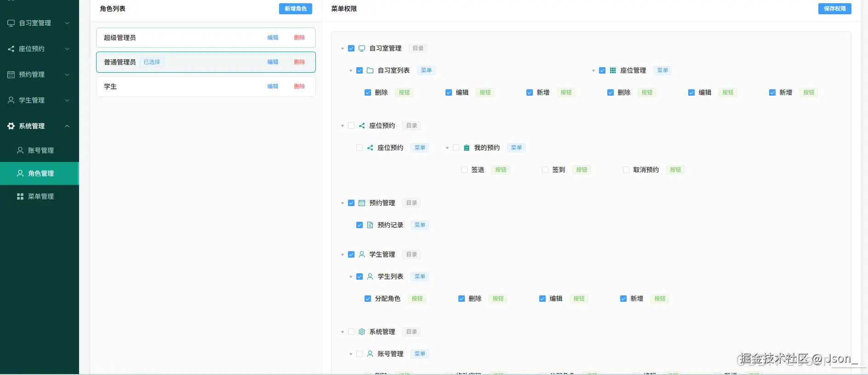Screen dimensions: 868x375
Task: Click the user icon beside 学生管理 in sidebar
Action: (11, 100)
